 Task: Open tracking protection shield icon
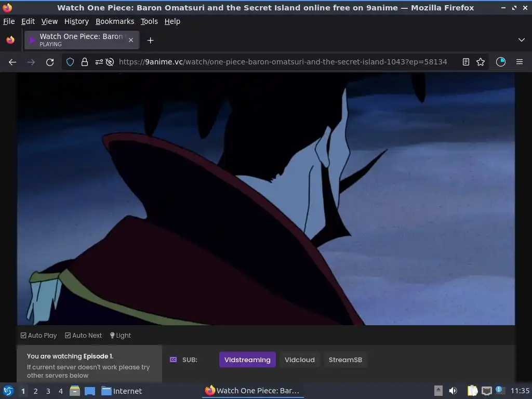tap(70, 62)
